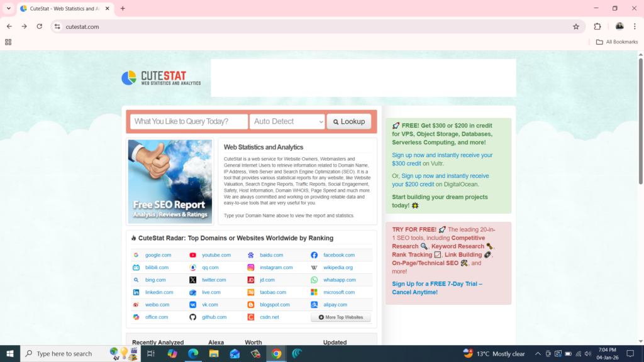Click the LinkedIn icon beside linkedin.com

(x=135, y=292)
